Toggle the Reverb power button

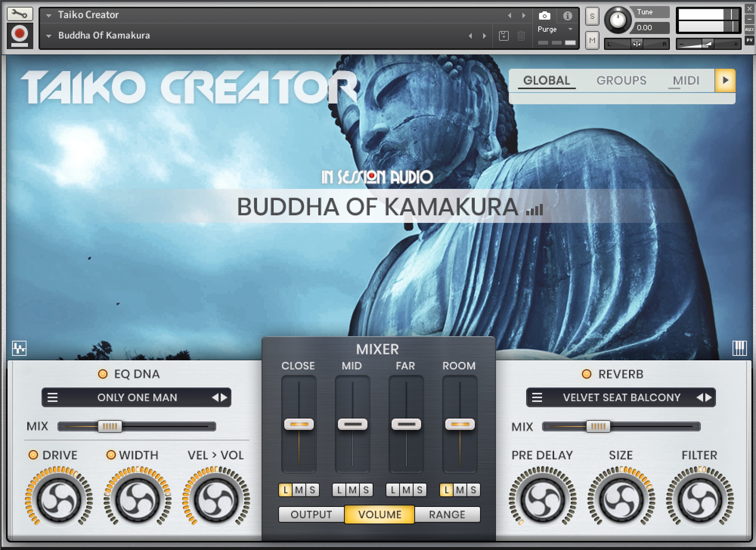click(x=587, y=374)
